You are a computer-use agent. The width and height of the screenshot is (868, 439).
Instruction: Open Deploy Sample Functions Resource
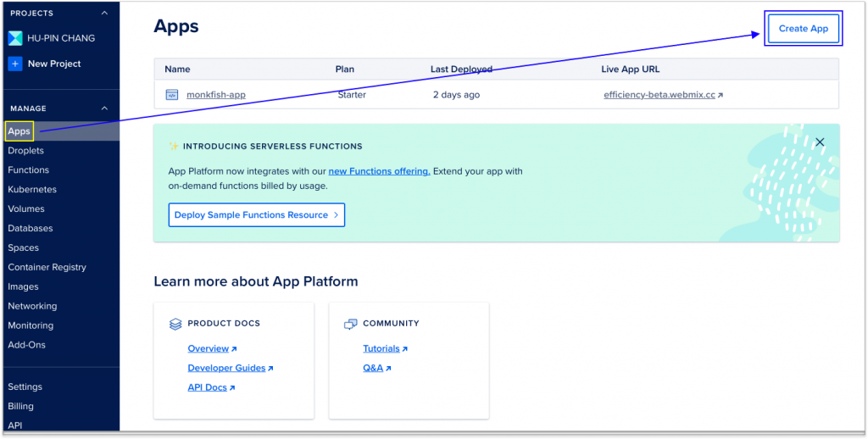click(256, 215)
